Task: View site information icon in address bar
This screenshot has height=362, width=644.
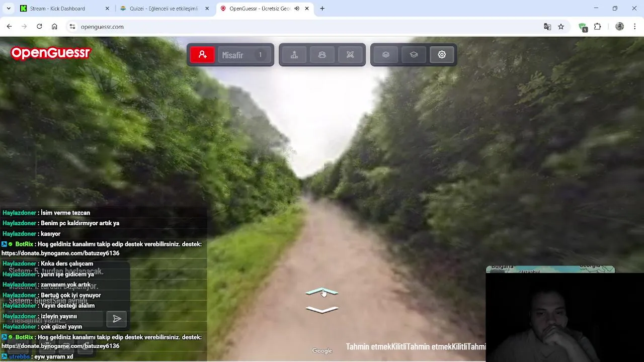Action: [72, 27]
